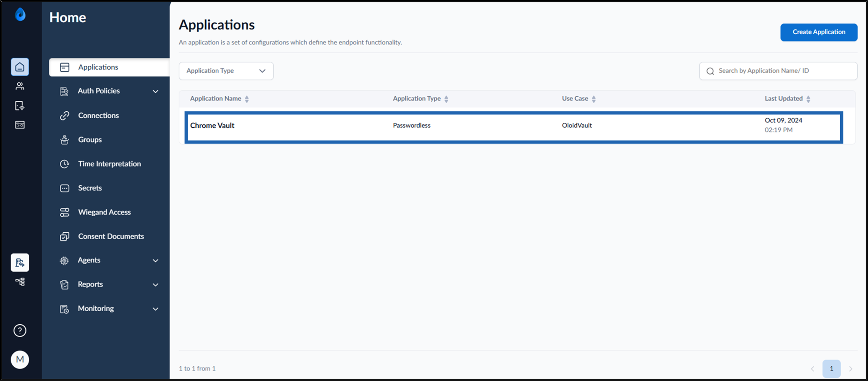Screen dimensions: 868x381
Task: Open the Users icon in left rail
Action: click(20, 86)
